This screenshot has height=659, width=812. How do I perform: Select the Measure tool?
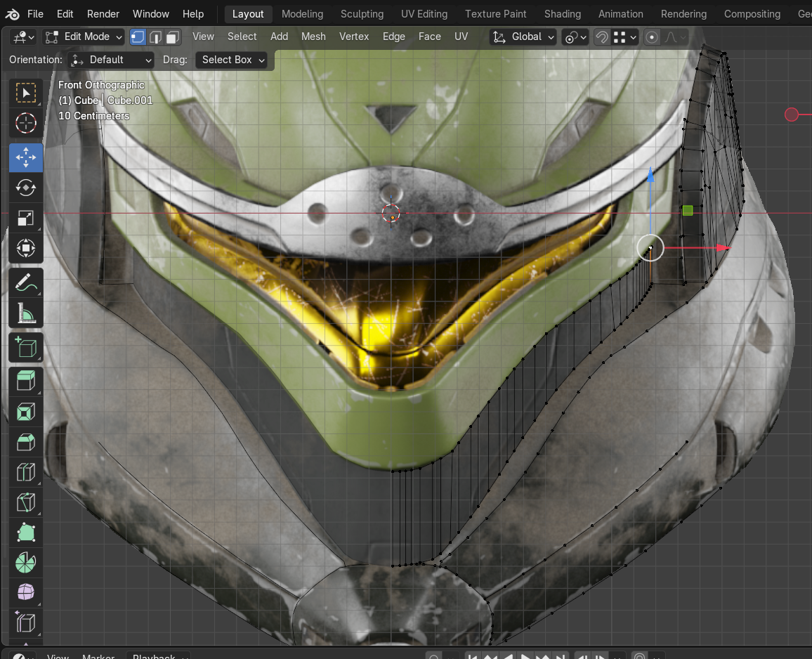point(26,313)
